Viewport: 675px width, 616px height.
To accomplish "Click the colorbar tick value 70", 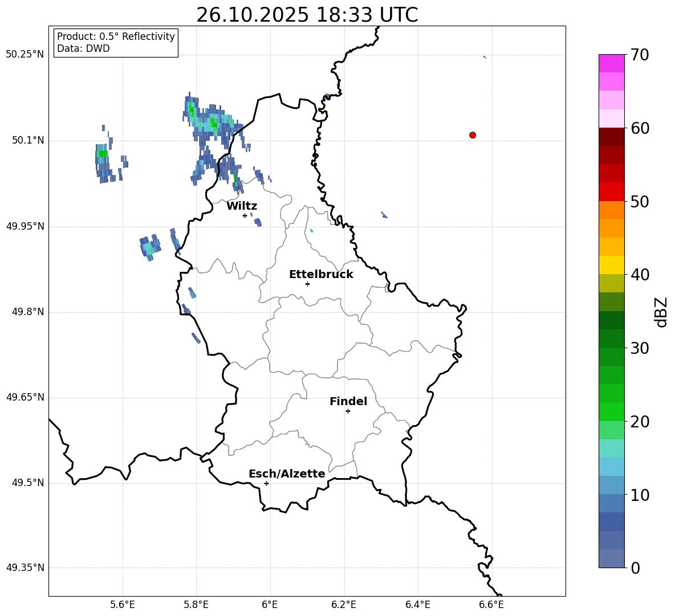I will (x=640, y=55).
